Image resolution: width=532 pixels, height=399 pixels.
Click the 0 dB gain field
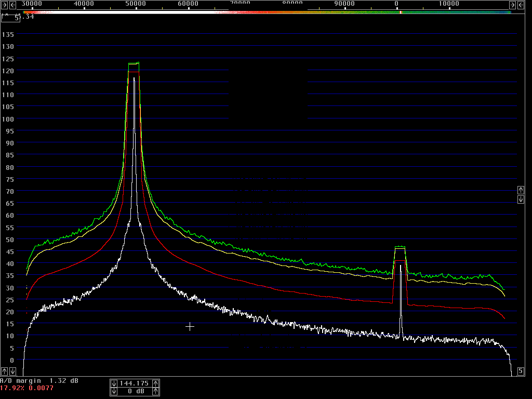coord(135,392)
